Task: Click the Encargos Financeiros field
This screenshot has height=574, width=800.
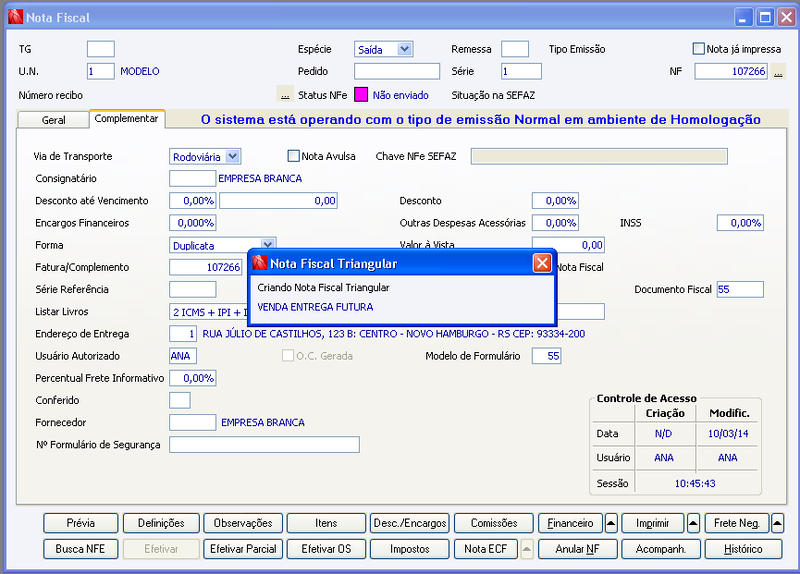Action: [x=192, y=223]
